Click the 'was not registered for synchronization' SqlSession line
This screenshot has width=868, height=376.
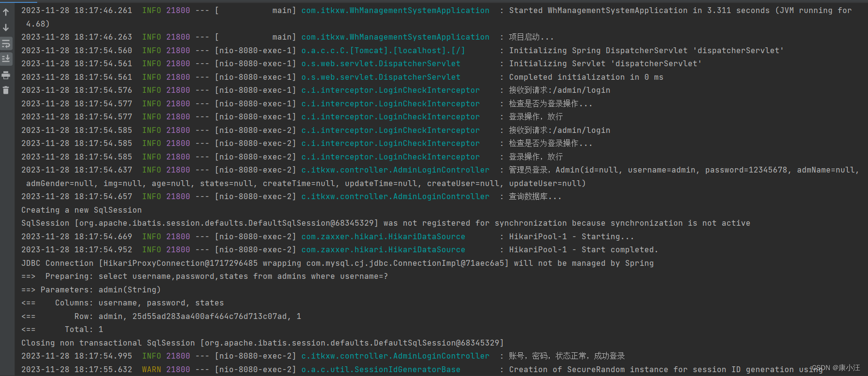(385, 223)
